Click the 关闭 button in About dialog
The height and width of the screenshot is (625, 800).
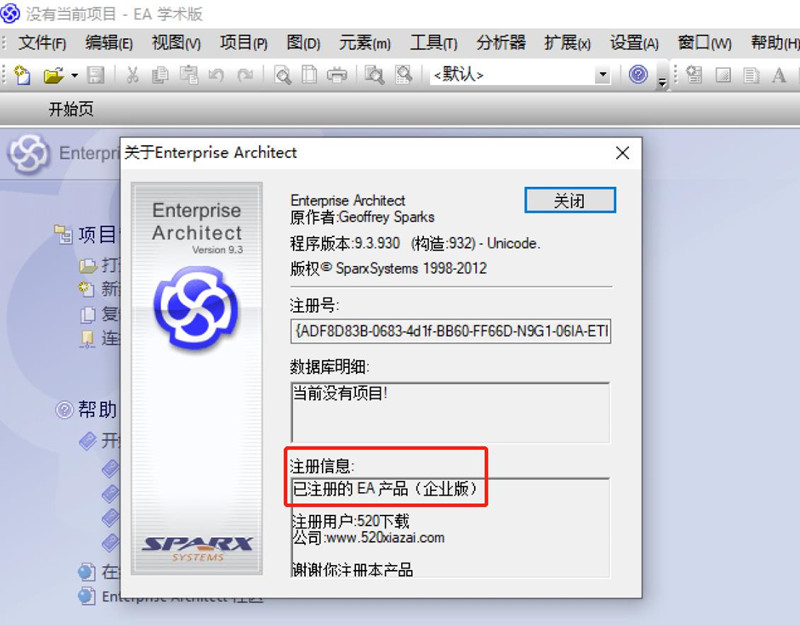(x=570, y=200)
